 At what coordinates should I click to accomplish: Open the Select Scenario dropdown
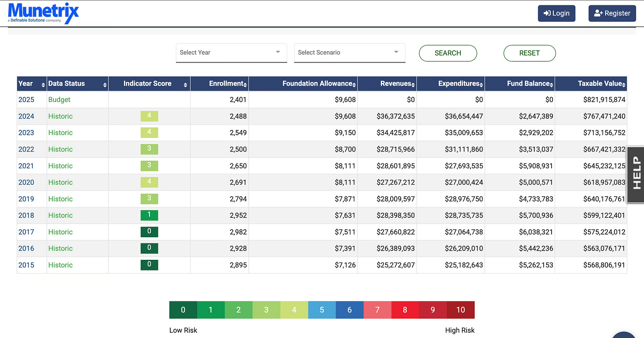click(349, 53)
